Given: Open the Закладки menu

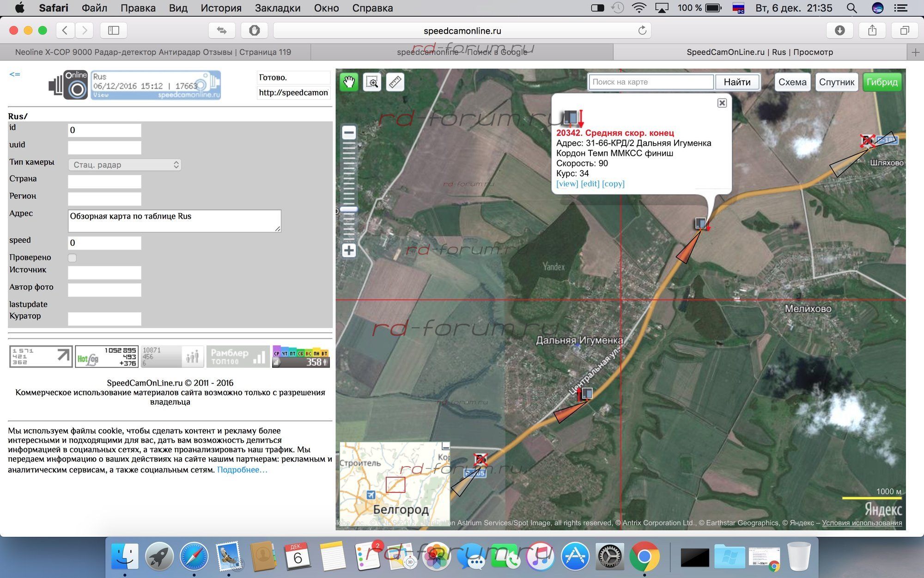Looking at the screenshot, I should 278,8.
